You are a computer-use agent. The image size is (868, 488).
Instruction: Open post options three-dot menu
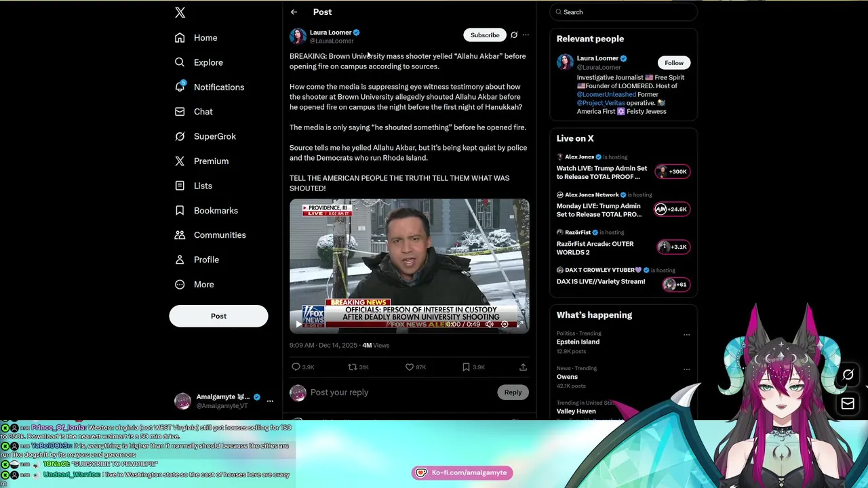tap(526, 35)
